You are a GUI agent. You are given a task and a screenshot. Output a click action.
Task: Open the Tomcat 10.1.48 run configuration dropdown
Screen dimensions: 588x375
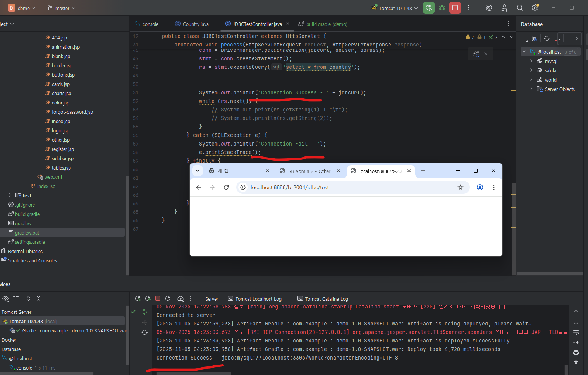point(395,8)
